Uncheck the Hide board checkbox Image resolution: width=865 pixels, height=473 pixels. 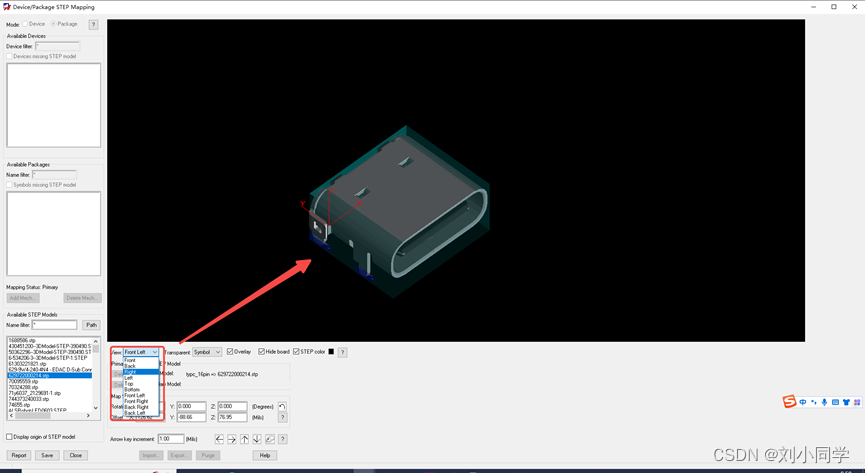tap(262, 352)
